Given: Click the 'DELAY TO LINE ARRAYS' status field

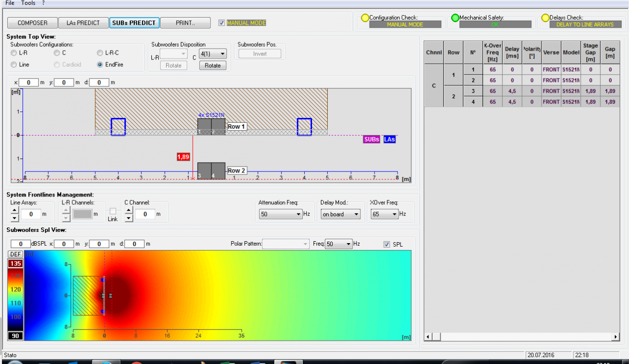Looking at the screenshot, I should pyautogui.click(x=585, y=25).
